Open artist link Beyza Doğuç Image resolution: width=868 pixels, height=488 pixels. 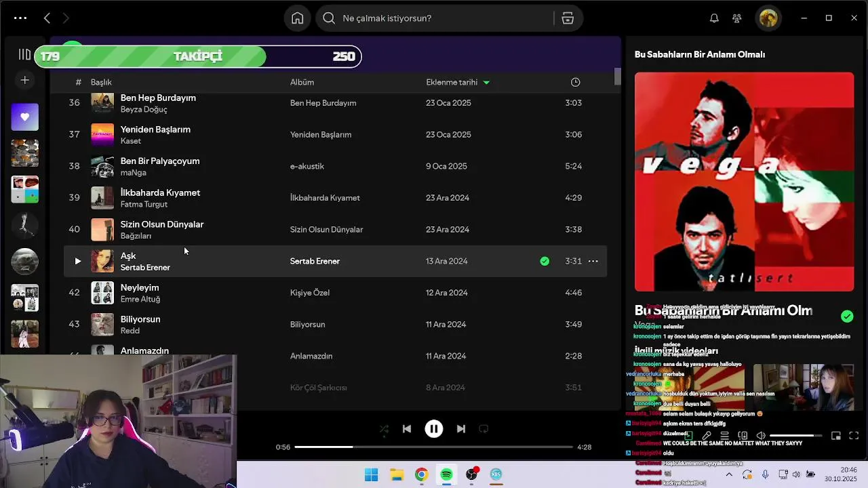pos(144,109)
